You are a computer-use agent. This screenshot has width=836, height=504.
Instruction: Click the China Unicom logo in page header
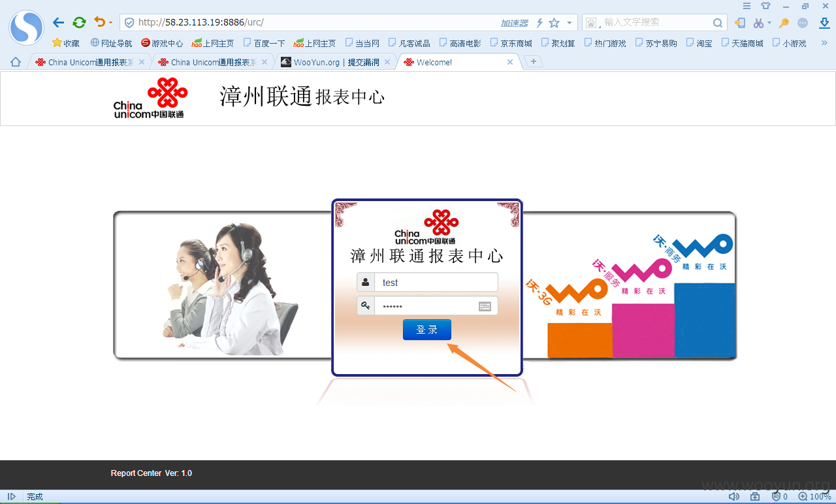point(150,98)
